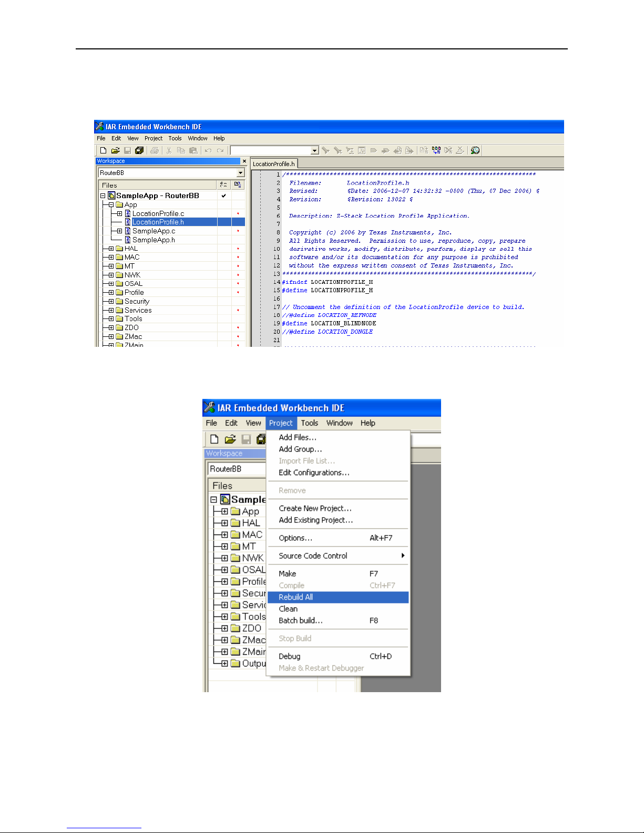Click the Toggle Breakpoint toolbar icon
The height and width of the screenshot is (833, 644).
point(460,150)
